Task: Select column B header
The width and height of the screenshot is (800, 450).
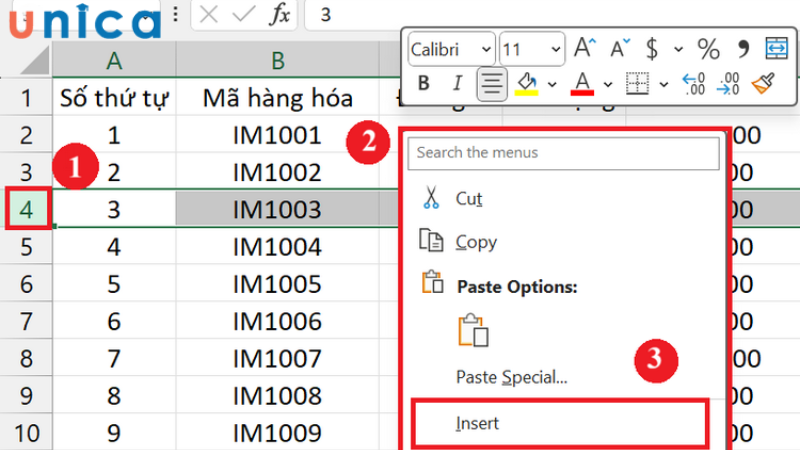Action: click(x=278, y=60)
